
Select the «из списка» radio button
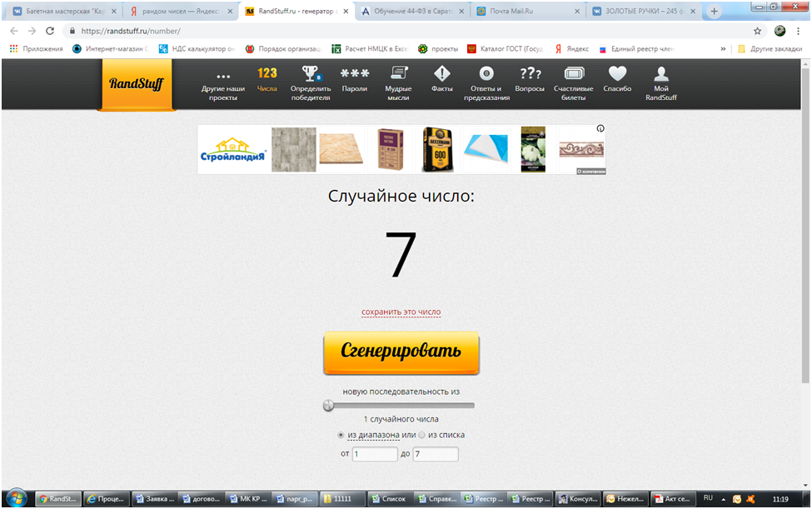point(421,435)
